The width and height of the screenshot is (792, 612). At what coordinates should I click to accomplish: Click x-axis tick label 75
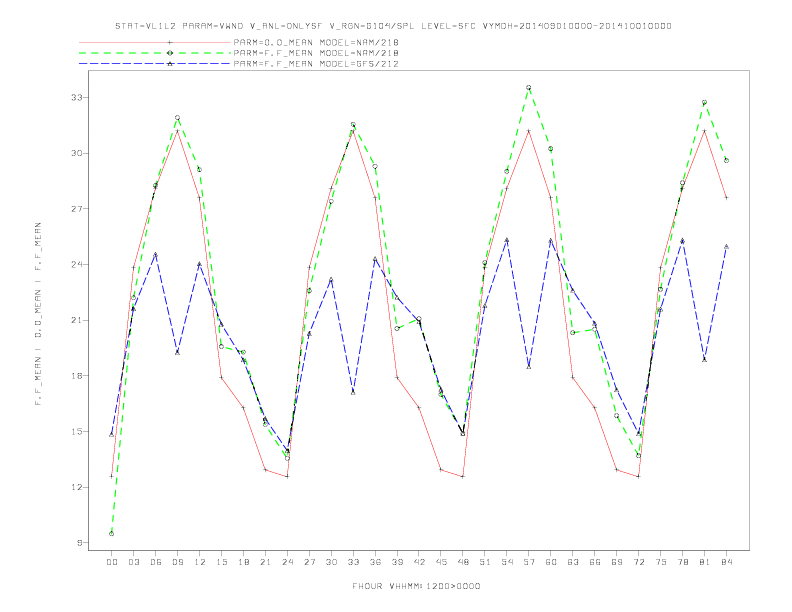661,562
